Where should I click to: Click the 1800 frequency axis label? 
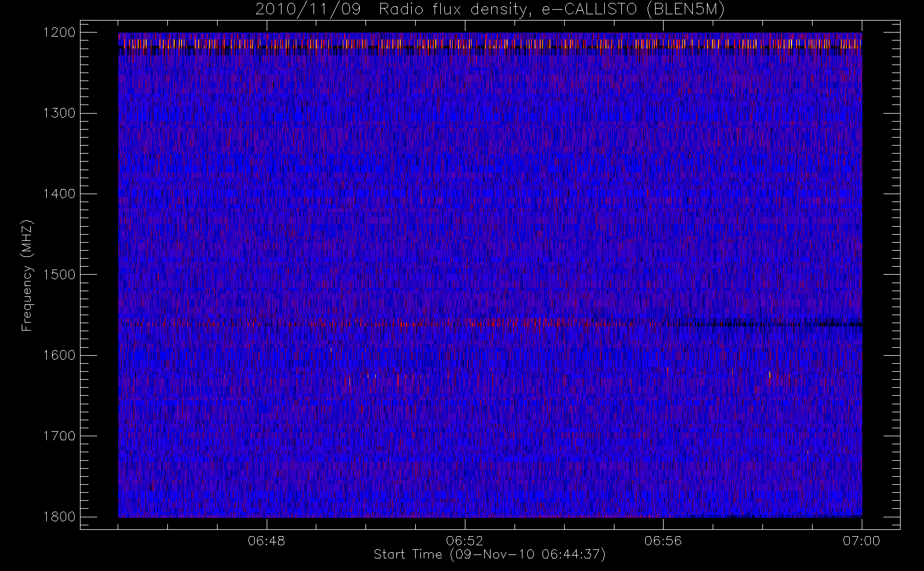(59, 516)
